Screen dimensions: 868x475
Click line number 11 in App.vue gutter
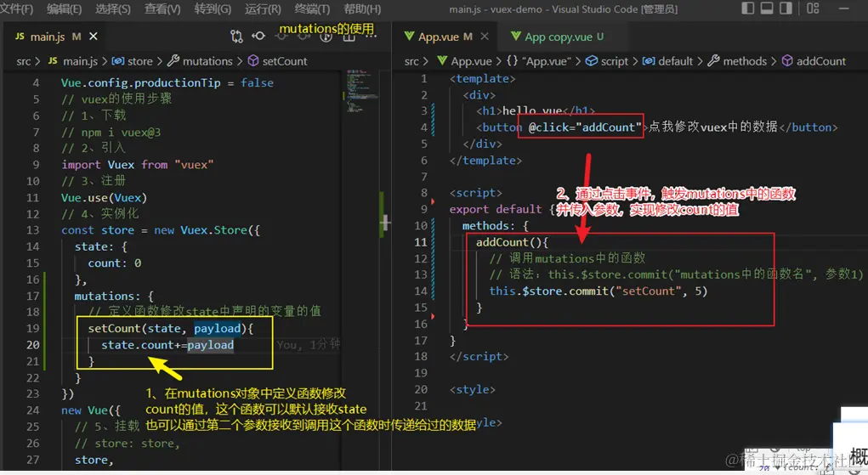421,242
